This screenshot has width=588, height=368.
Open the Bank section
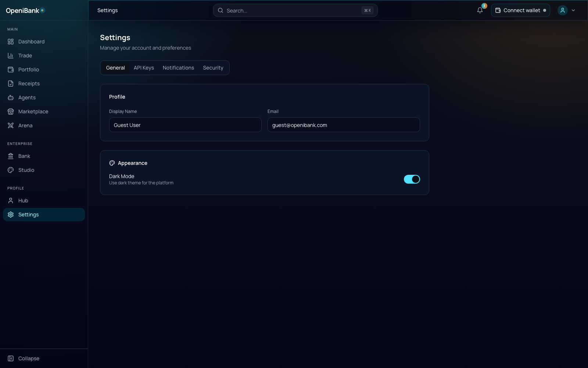click(x=24, y=156)
